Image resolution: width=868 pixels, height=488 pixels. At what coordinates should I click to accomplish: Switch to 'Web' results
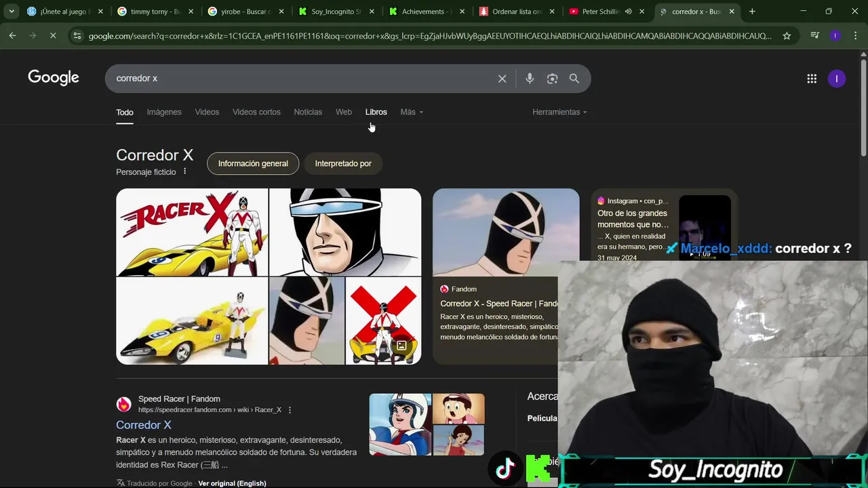[x=344, y=112]
